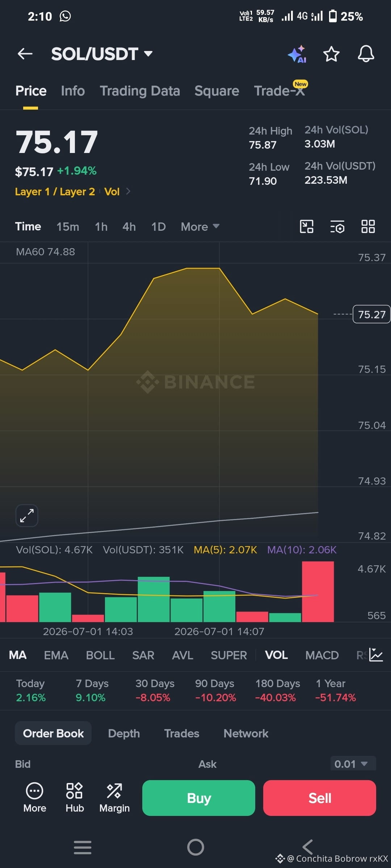
Task: Tap the MA60 74.88 label
Action: 45,252
